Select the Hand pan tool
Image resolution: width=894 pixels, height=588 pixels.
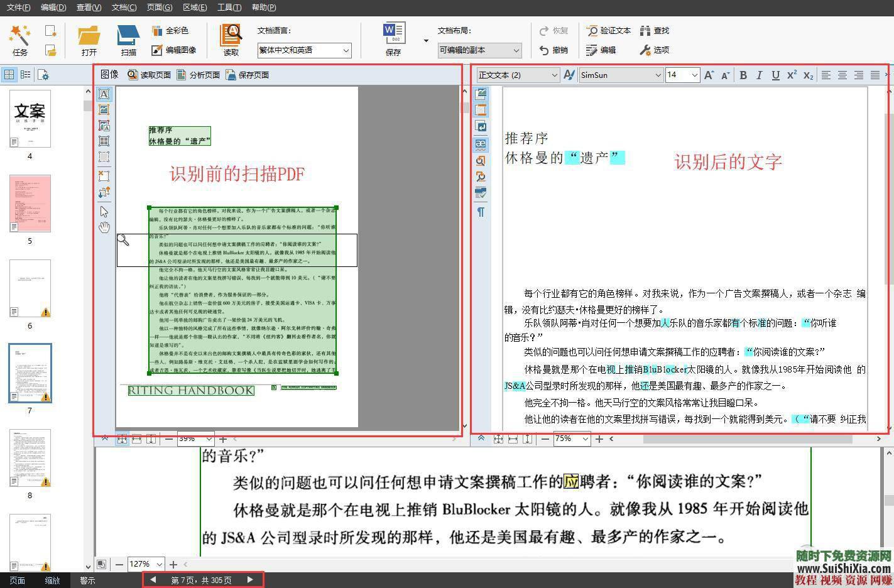click(104, 227)
